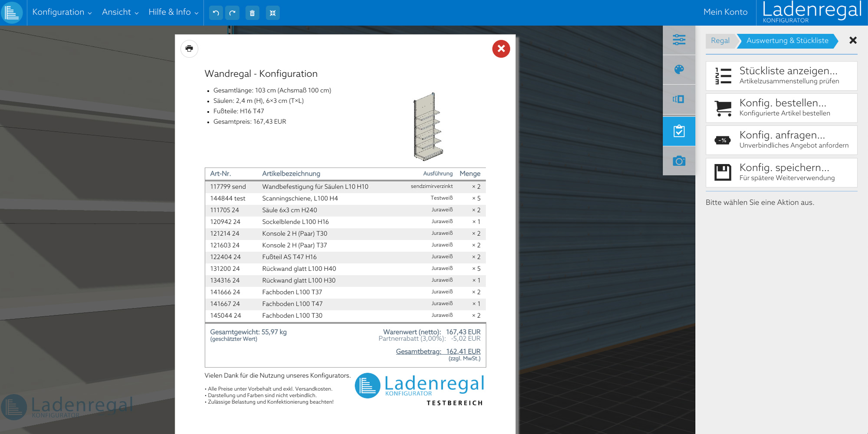Click the shopping cart icon
Image resolution: width=868 pixels, height=434 pixels.
[723, 108]
